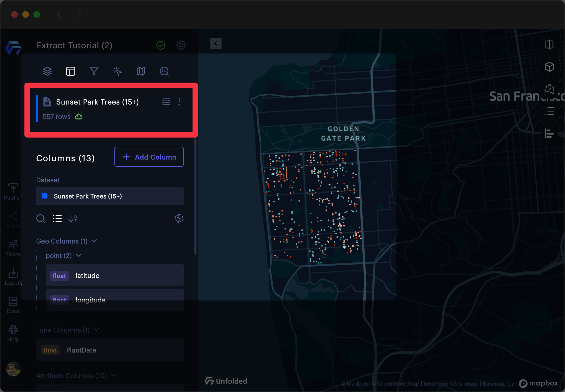Toggle the map legend list
The image size is (565, 392).
coord(549,111)
